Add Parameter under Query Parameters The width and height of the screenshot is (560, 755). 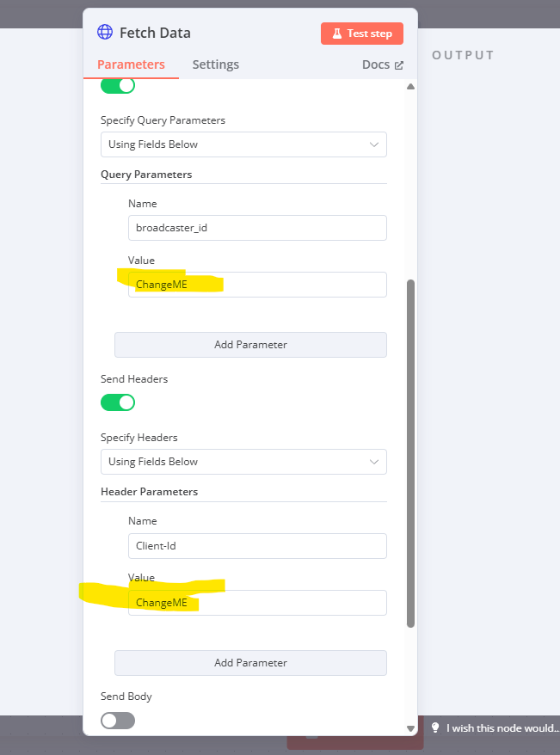tap(250, 345)
